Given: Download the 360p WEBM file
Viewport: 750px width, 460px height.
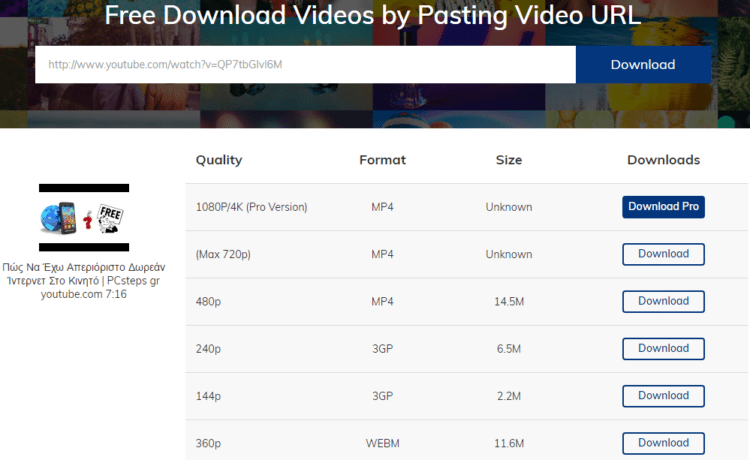Looking at the screenshot, I should click(x=663, y=443).
